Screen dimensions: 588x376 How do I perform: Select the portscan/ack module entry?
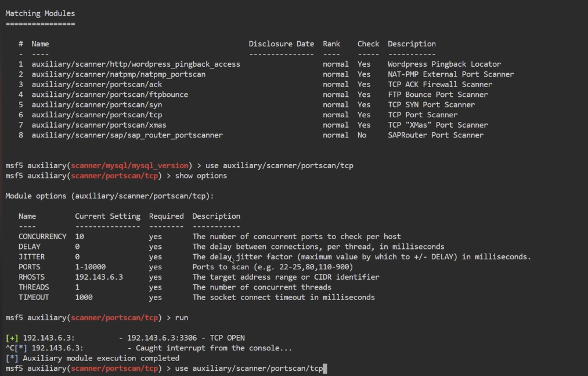click(97, 84)
